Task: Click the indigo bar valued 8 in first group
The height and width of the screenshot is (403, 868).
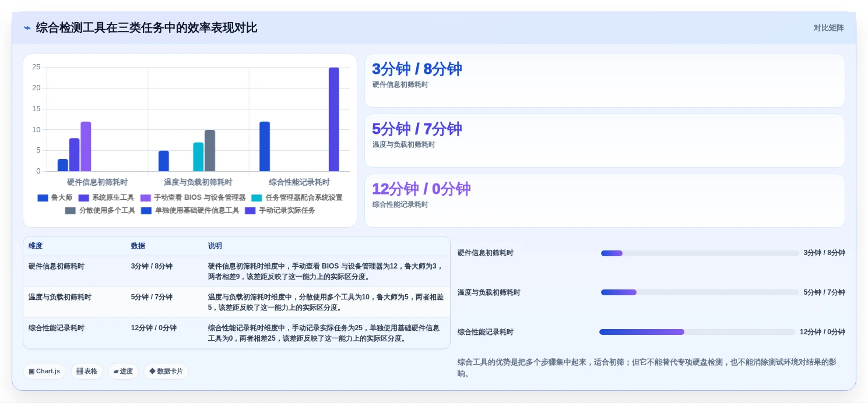Action: point(74,155)
